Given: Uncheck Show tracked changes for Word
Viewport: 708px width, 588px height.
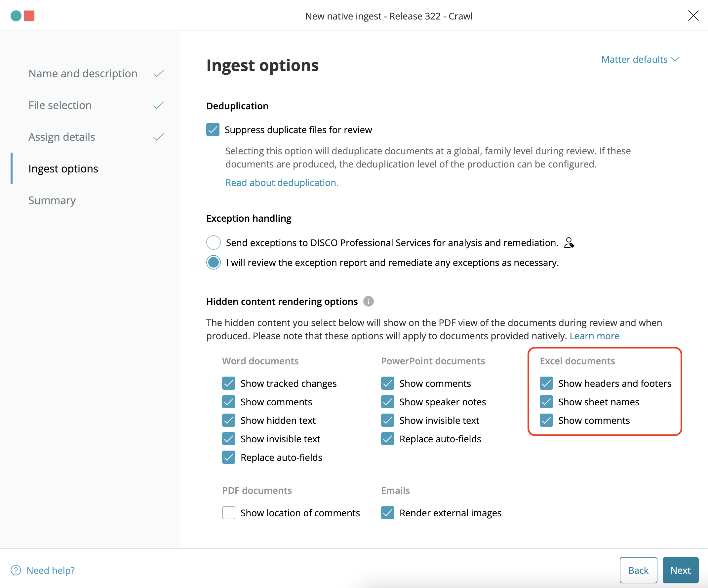Looking at the screenshot, I should [x=229, y=383].
